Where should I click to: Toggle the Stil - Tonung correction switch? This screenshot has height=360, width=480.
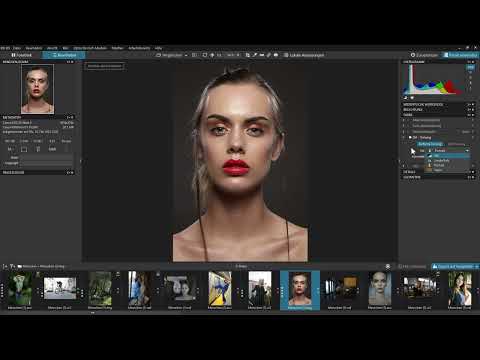tap(410, 137)
